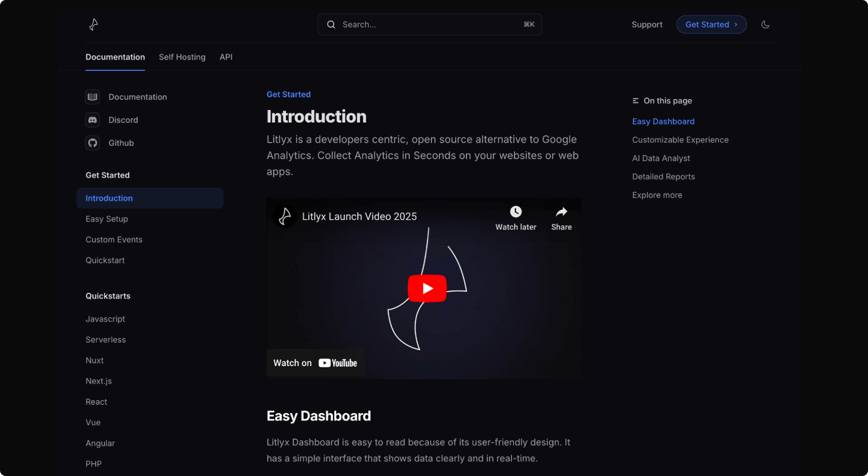
Task: Focus the Search input field
Action: tap(430, 25)
